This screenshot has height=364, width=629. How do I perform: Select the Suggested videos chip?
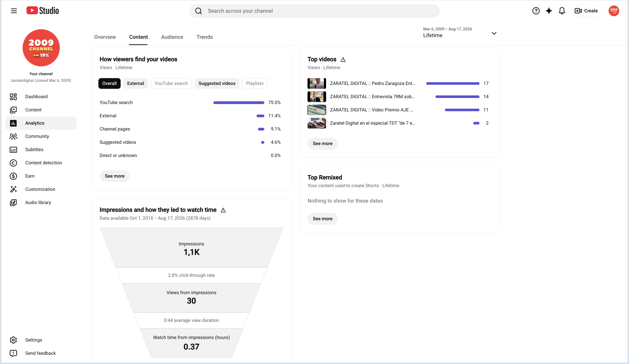(217, 83)
